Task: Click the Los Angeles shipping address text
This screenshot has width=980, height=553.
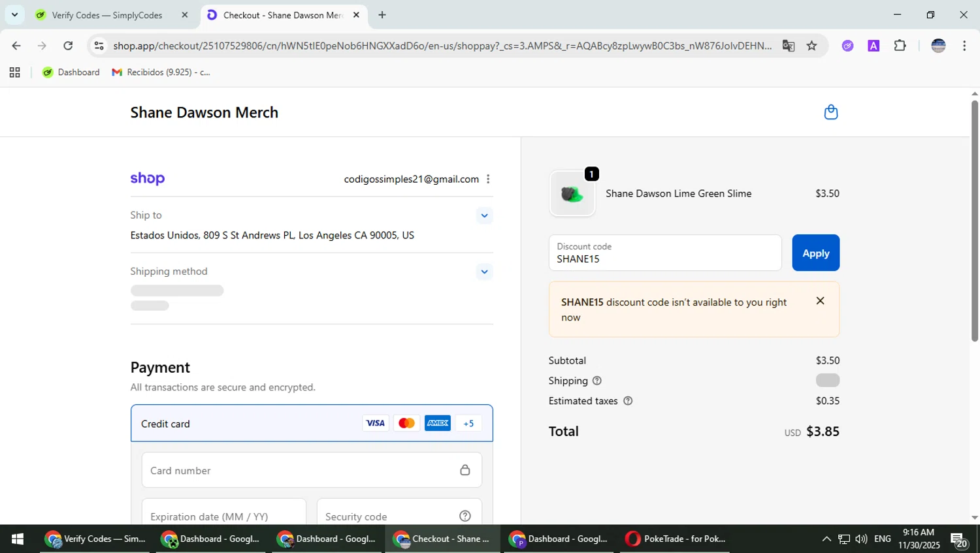Action: click(x=272, y=235)
